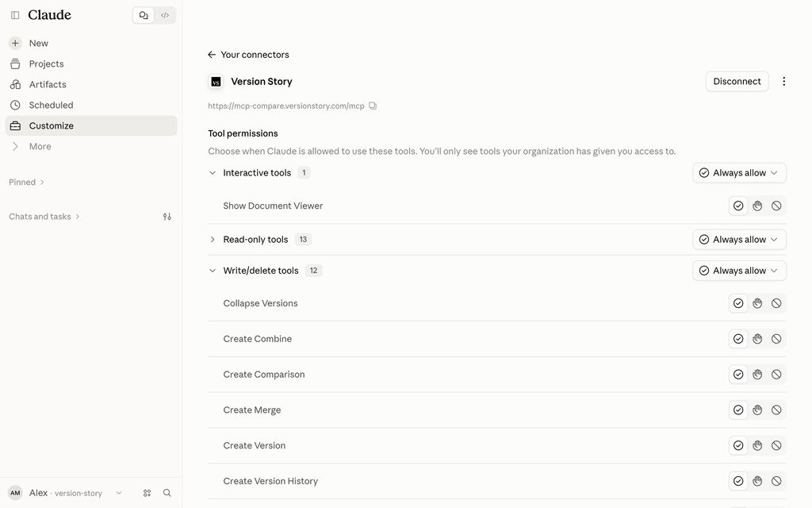Switch to chat mode icon
Viewport: 812px width, 508px height.
pyautogui.click(x=144, y=15)
